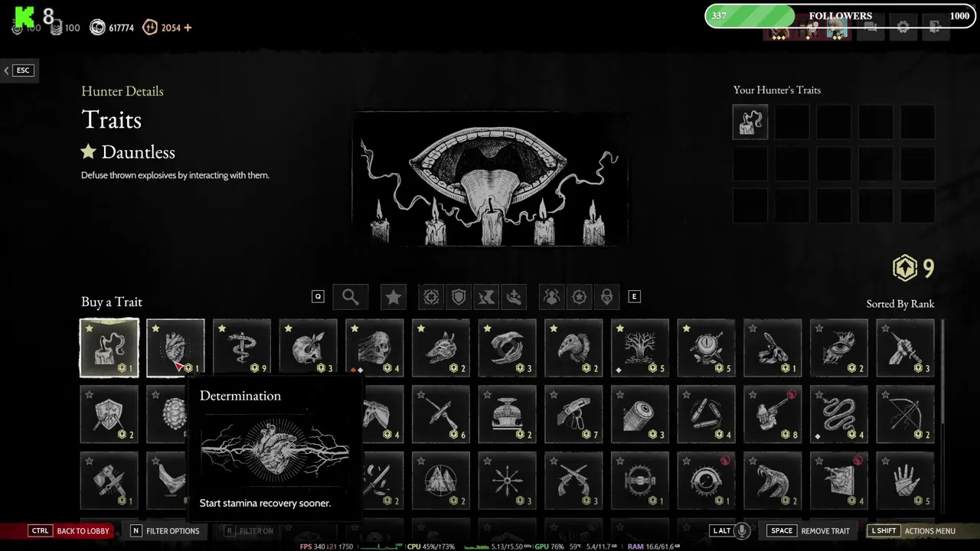
Task: Select the open hand trait costing 5
Action: (x=906, y=481)
